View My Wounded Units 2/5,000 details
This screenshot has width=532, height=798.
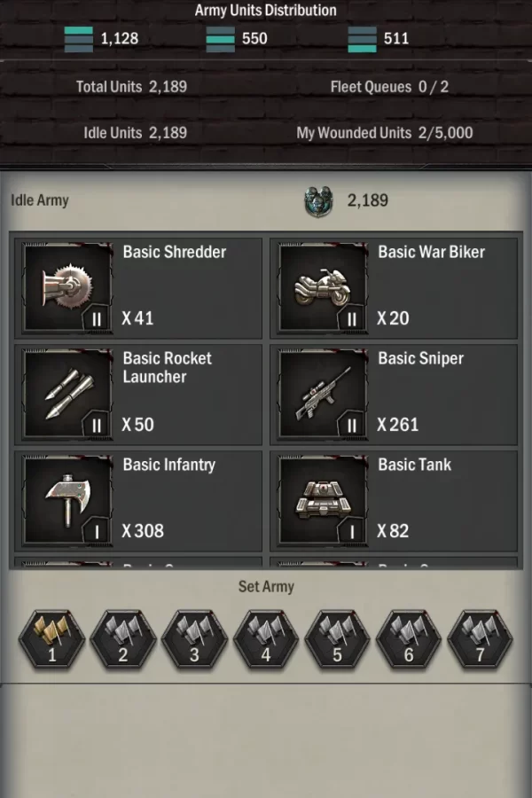pyautogui.click(x=384, y=133)
